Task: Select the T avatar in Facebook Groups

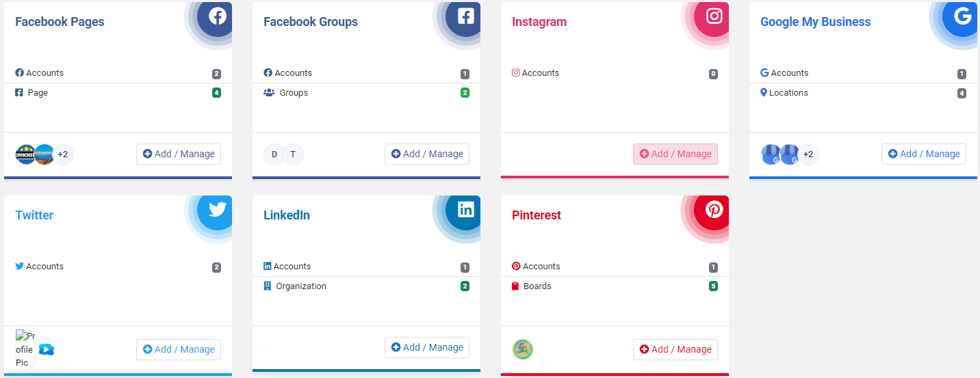Action: (293, 154)
